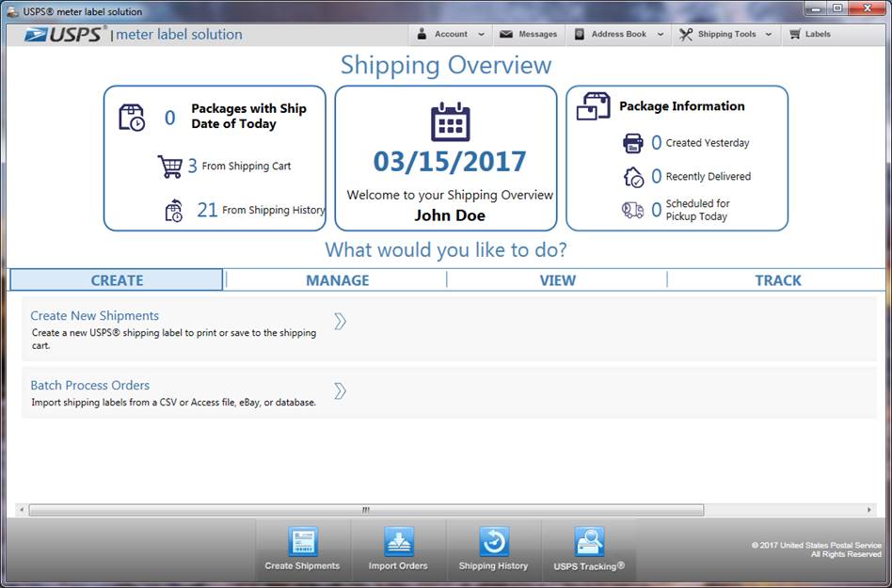The image size is (892, 588).
Task: Open the Create New Shipments link
Action: point(94,315)
